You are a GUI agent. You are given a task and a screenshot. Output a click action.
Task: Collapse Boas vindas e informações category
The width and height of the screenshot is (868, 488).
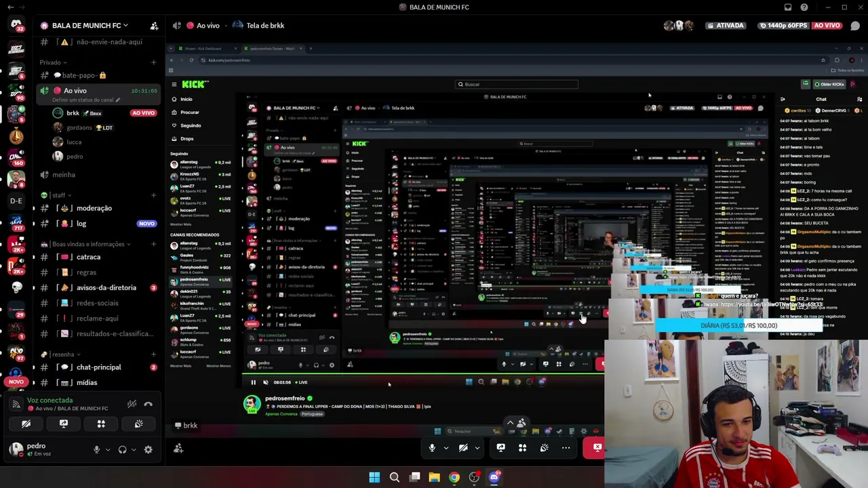click(x=86, y=244)
